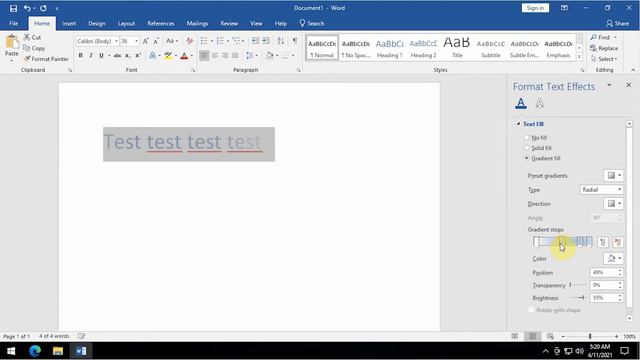Undo the last action
The height and width of the screenshot is (360, 640).
(27, 8)
